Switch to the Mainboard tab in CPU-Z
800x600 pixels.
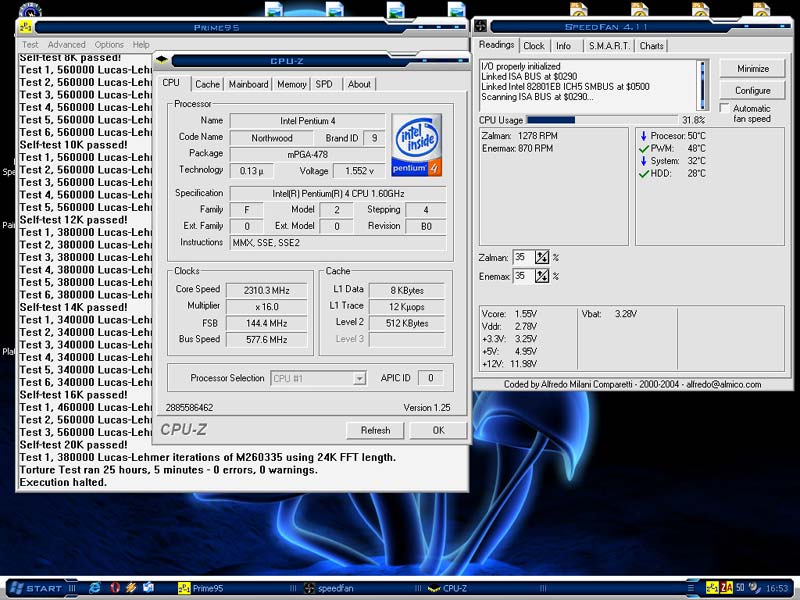pyautogui.click(x=248, y=85)
